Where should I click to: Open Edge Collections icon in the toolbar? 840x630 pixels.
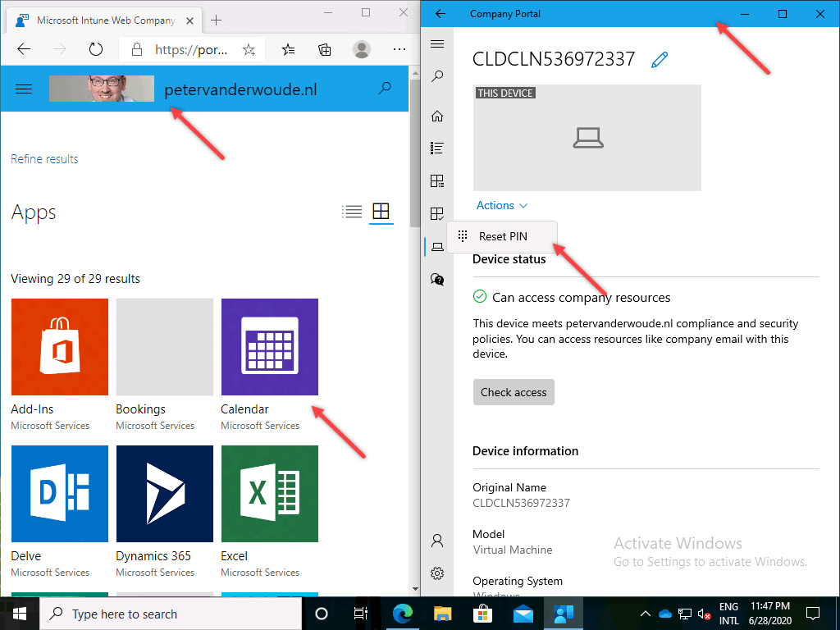[x=324, y=49]
